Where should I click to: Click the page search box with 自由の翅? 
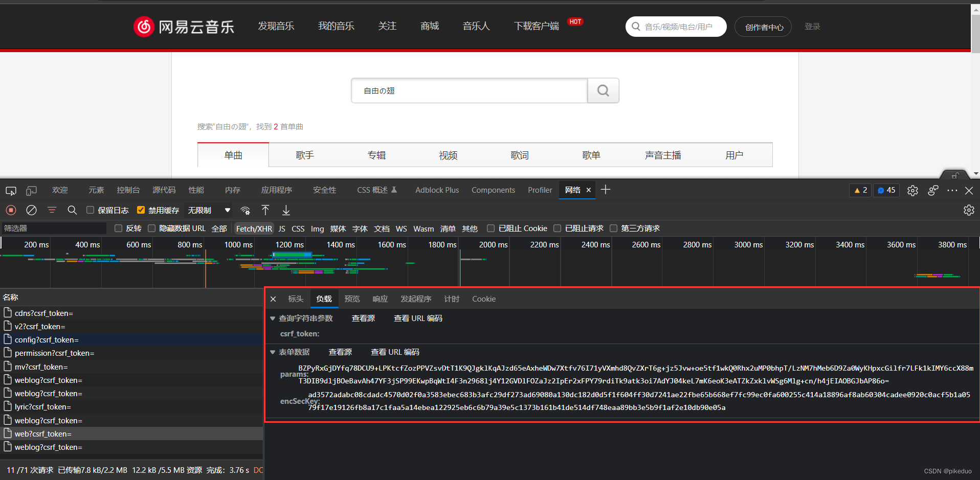pyautogui.click(x=470, y=90)
